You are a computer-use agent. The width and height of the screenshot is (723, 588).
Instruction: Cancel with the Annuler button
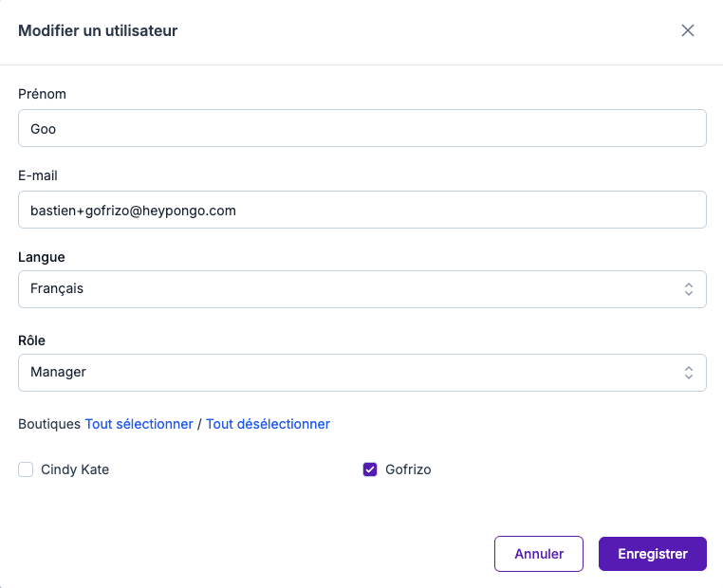539,554
